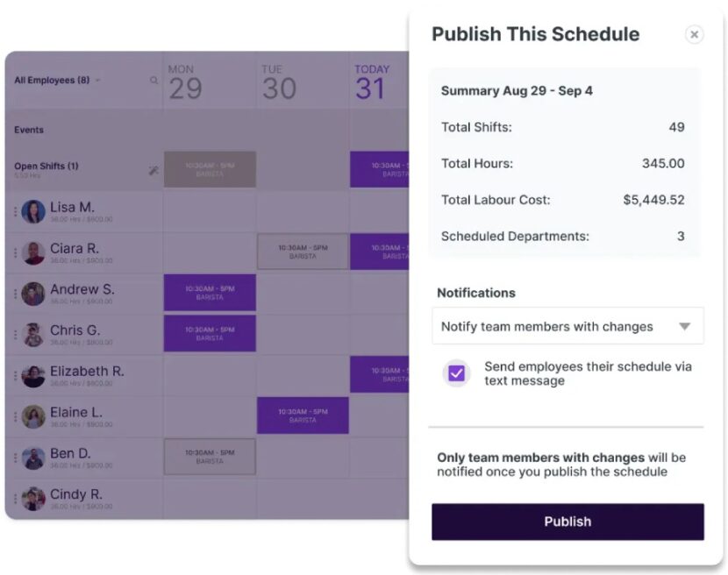Select the open barista shift on Monday
Viewport: 728px width, 575px height.
209,169
